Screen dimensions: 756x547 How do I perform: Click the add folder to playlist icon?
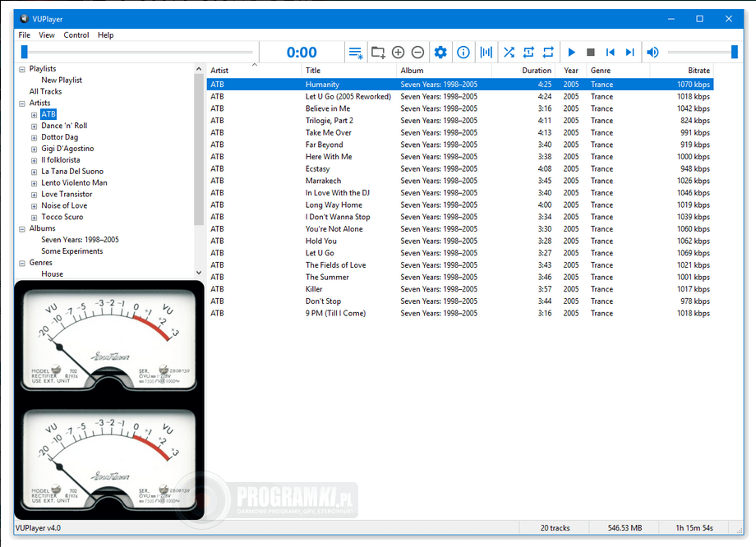(378, 53)
